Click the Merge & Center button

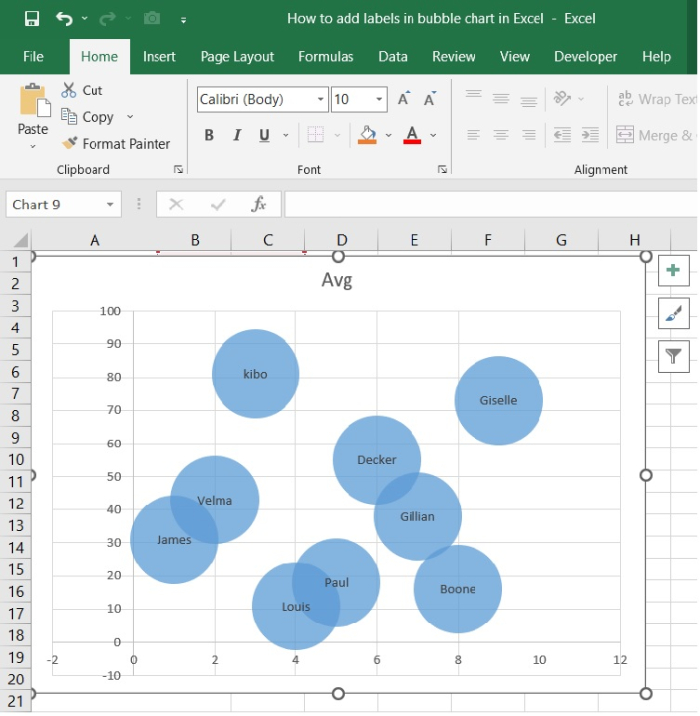coord(656,136)
